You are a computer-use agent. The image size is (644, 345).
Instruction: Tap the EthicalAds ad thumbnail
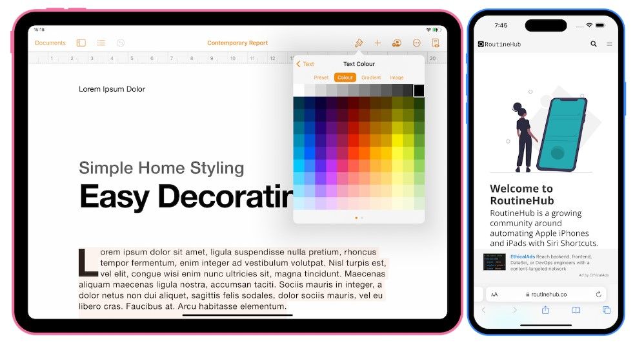pyautogui.click(x=494, y=262)
